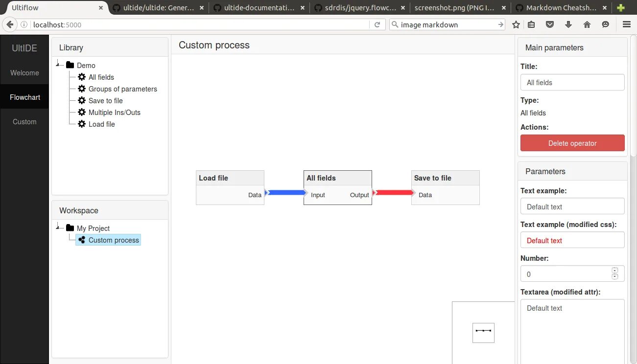This screenshot has width=637, height=364.
Task: Click the gear icon beside Load file
Action: coord(82,124)
